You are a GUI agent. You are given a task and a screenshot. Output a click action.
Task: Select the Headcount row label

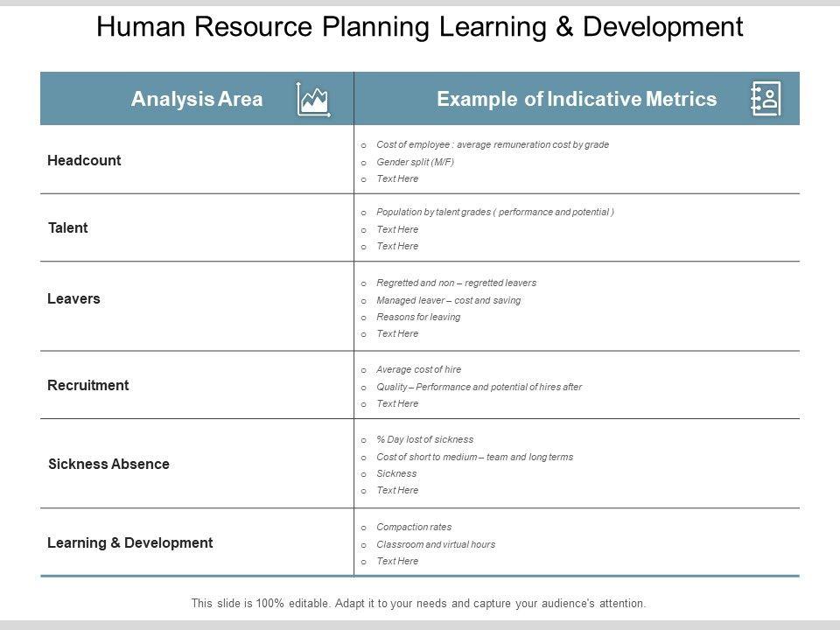pos(84,161)
